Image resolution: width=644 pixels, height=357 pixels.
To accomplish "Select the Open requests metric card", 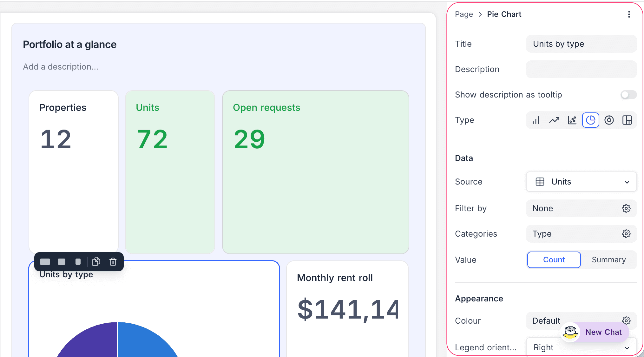I will click(x=316, y=172).
